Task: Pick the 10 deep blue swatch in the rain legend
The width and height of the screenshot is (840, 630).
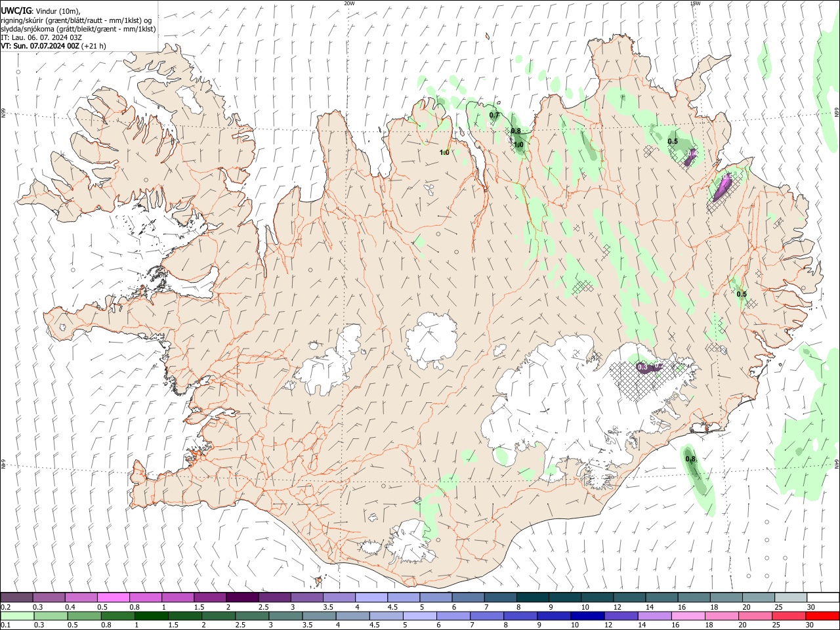Action: [x=587, y=616]
